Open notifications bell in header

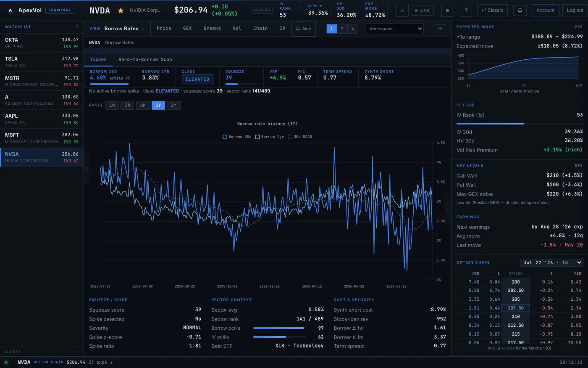coord(520,10)
